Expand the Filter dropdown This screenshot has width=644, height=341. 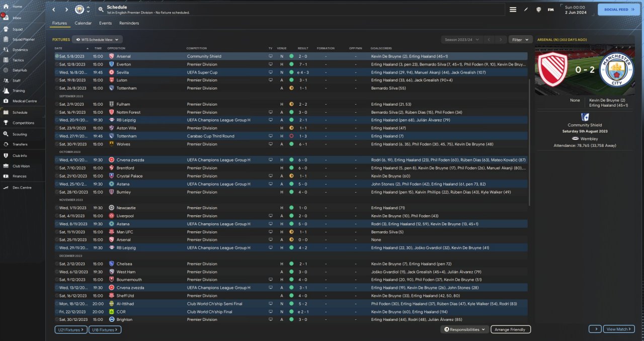point(520,39)
